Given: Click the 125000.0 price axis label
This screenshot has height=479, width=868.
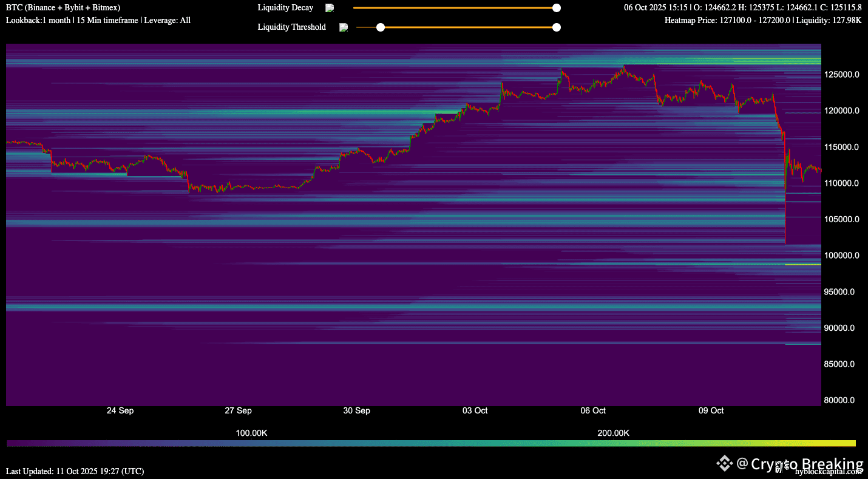Looking at the screenshot, I should (841, 75).
